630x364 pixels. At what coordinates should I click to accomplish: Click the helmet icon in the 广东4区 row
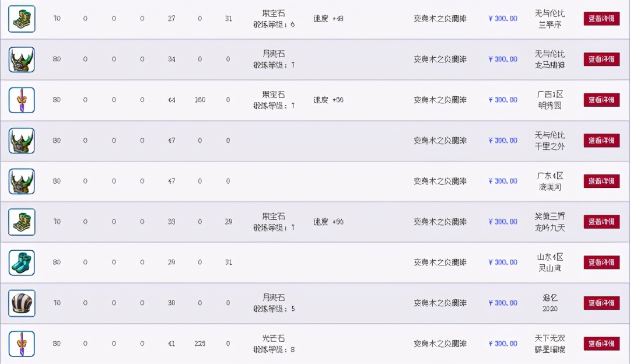(x=21, y=181)
